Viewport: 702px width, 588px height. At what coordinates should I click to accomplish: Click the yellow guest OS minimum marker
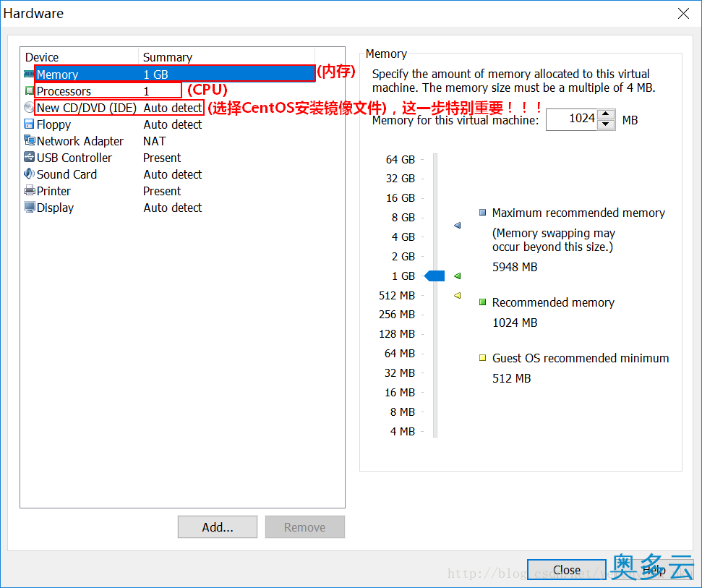point(457,296)
